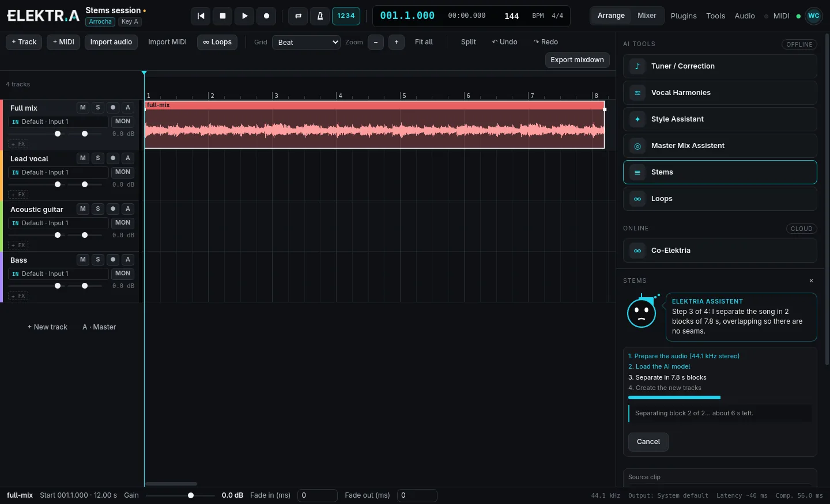
Task: Click the Import audio button
Action: 111,42
